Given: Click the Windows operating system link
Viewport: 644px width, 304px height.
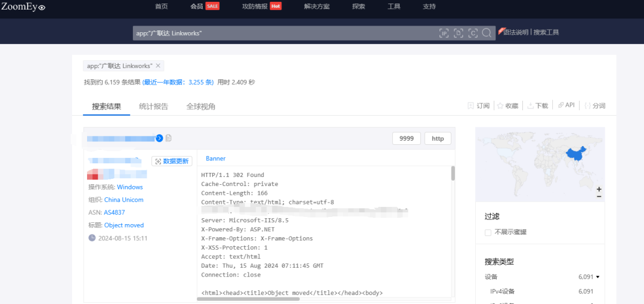Looking at the screenshot, I should [130, 187].
